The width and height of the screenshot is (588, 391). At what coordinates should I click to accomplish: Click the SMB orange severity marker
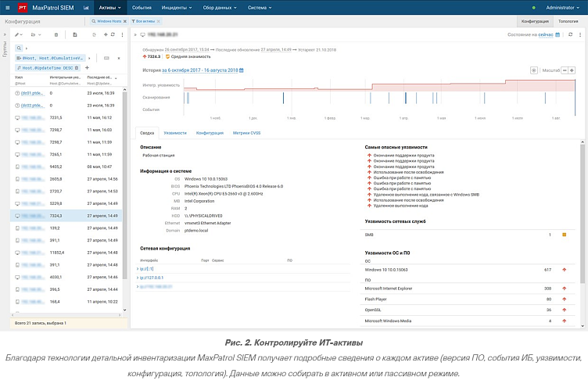coord(564,235)
